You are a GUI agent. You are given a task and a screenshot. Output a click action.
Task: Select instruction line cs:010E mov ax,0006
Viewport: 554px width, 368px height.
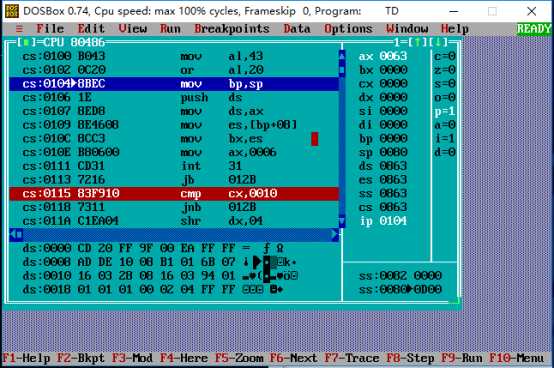pos(174,152)
